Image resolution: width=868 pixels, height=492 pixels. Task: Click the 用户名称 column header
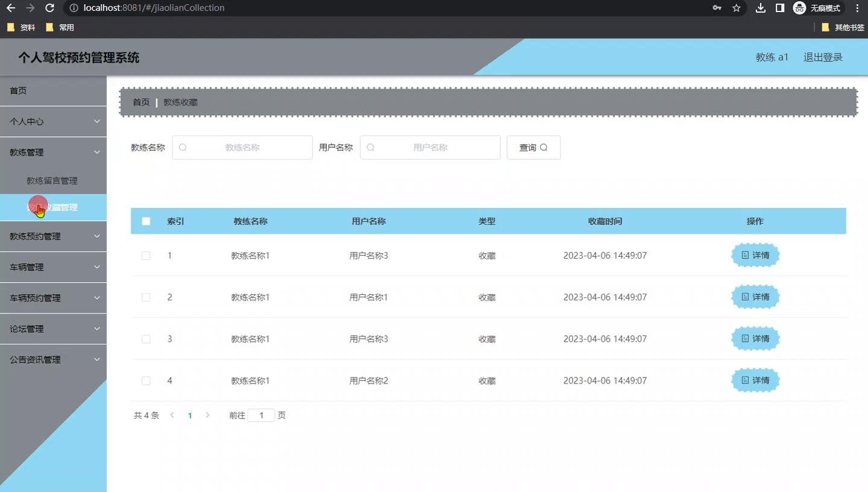(368, 221)
